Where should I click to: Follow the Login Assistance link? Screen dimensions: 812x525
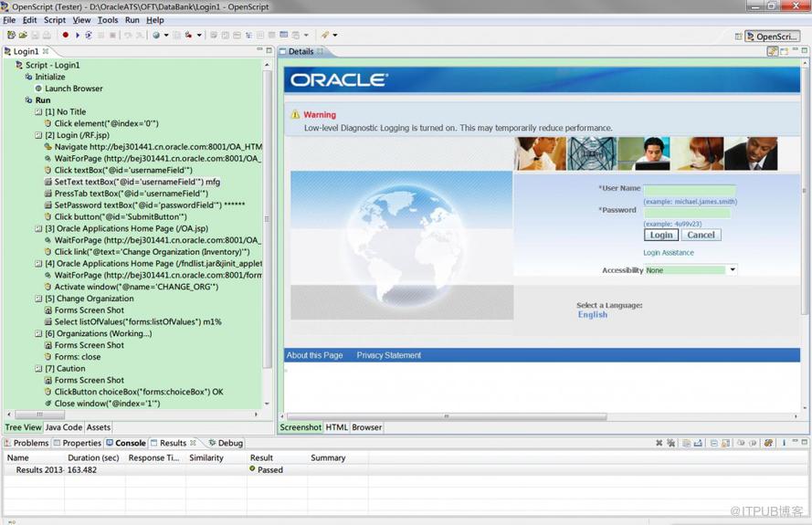[668, 253]
